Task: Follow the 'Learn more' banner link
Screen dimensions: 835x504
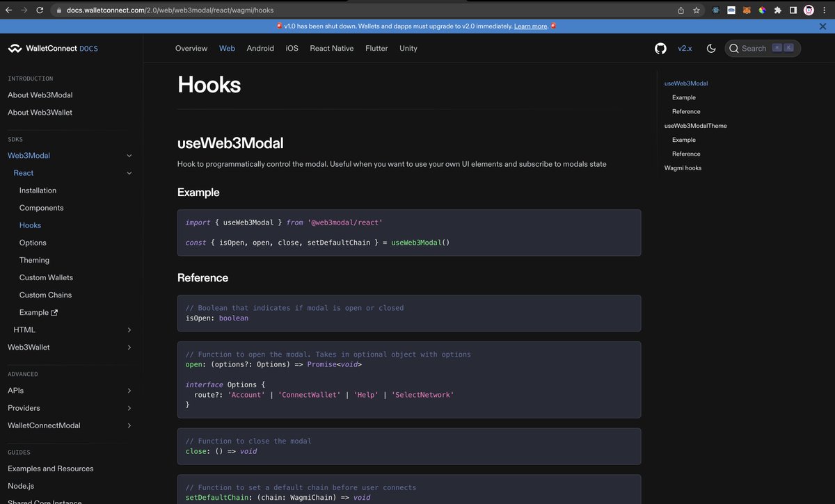Action: coord(531,26)
